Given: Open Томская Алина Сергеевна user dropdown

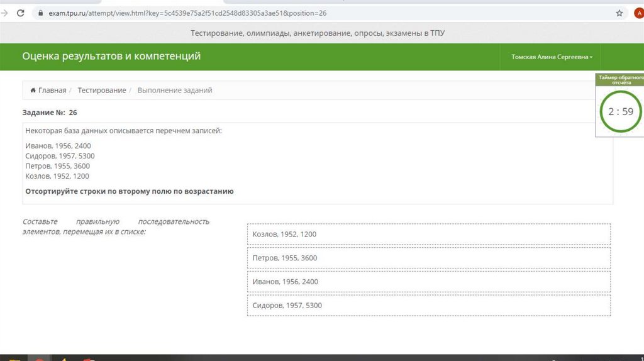Looking at the screenshot, I should coord(552,57).
